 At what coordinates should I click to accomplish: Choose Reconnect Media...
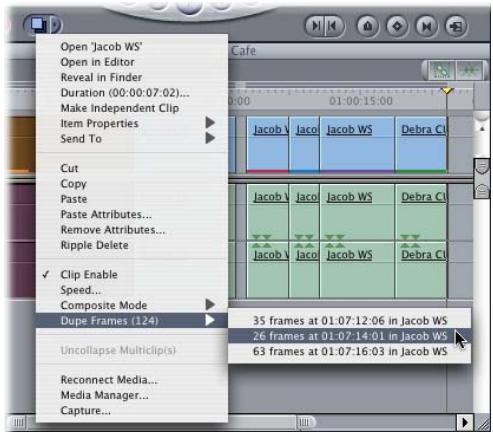point(132,380)
